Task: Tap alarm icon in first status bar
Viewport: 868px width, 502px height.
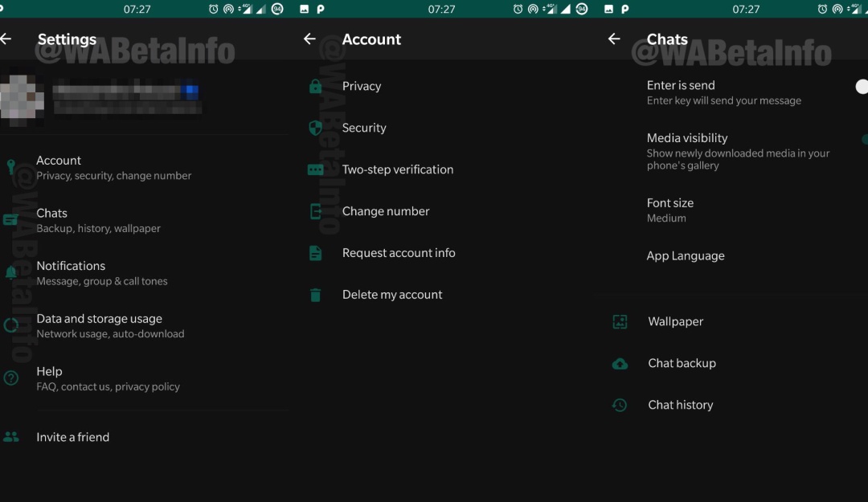Action: (213, 9)
